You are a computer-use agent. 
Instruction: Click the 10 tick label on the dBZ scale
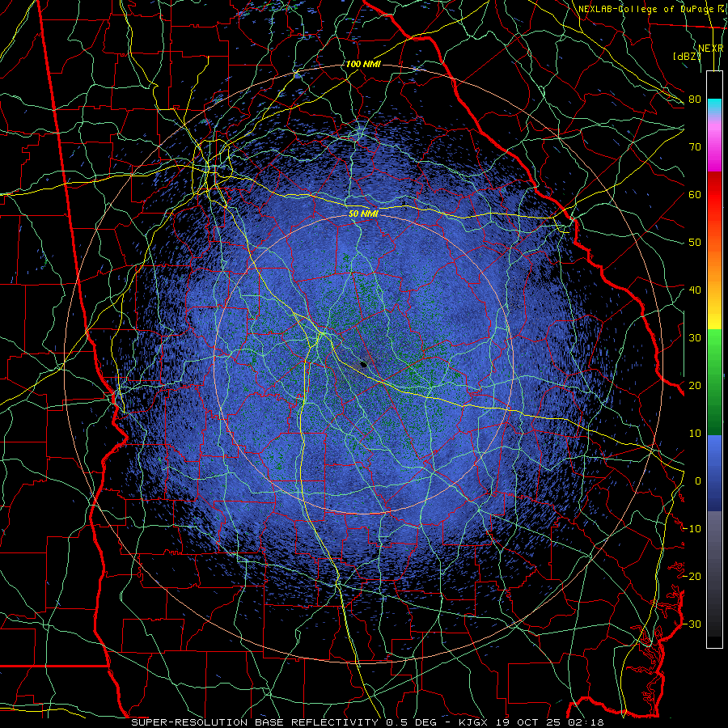(x=695, y=434)
